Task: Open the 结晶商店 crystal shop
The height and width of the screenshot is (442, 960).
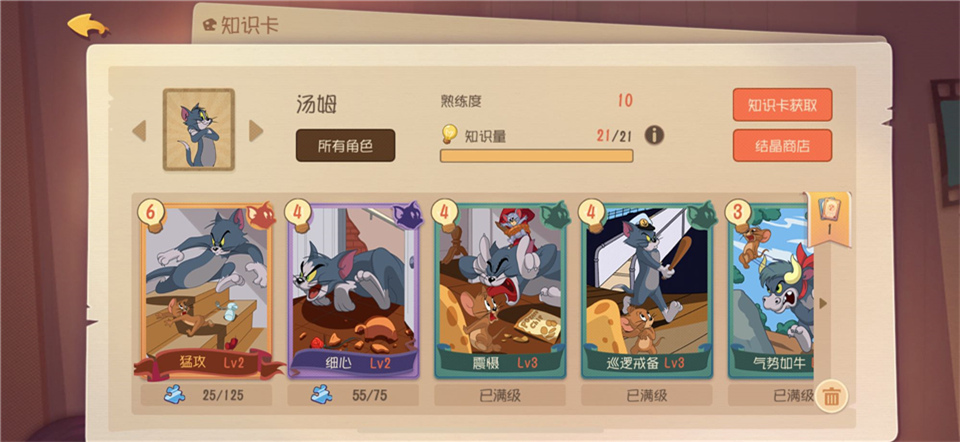Action: click(x=782, y=146)
